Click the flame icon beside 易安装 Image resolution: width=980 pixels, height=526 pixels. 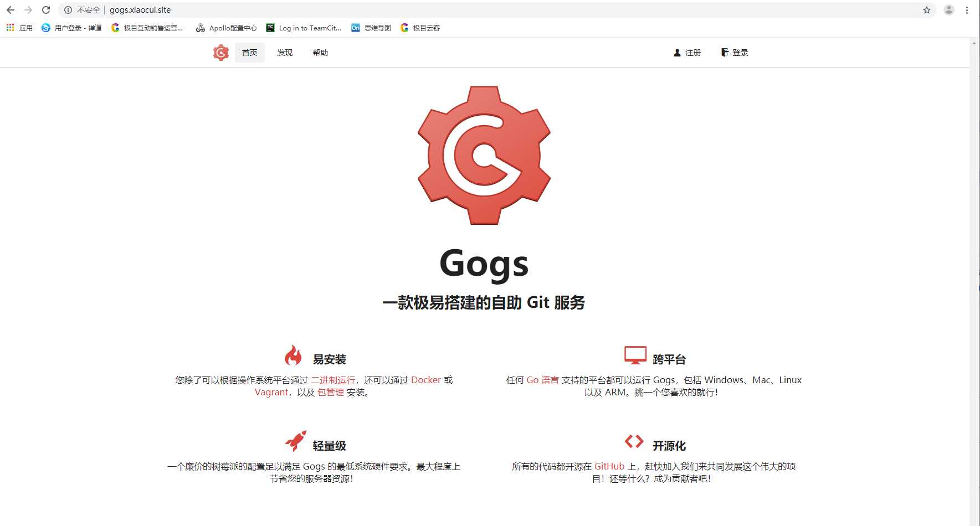coord(293,355)
